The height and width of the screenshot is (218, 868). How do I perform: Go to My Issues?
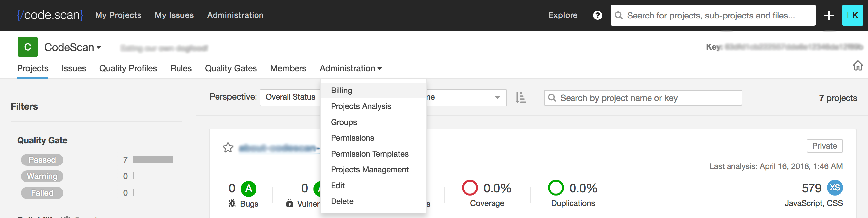pos(174,15)
